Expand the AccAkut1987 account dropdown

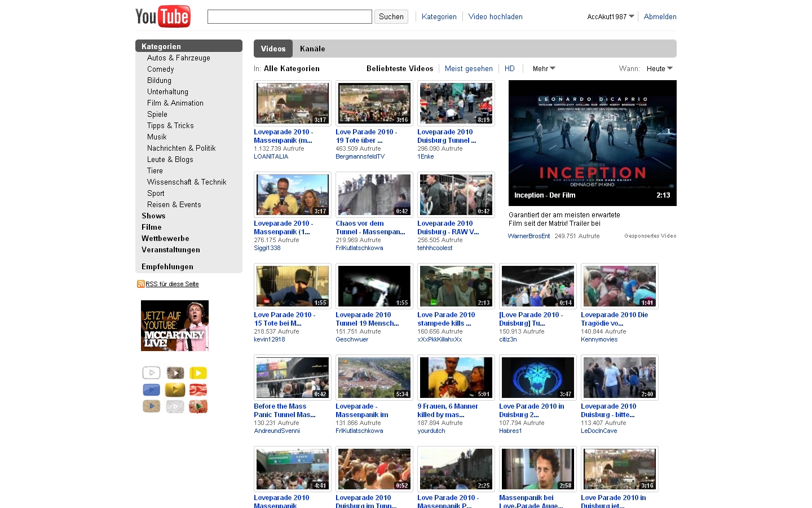pyautogui.click(x=611, y=17)
